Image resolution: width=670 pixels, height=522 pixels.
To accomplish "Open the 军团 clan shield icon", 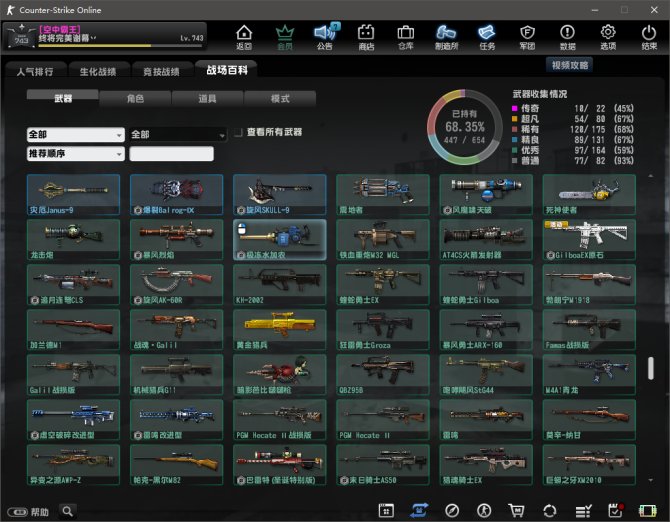I will 527,37.
